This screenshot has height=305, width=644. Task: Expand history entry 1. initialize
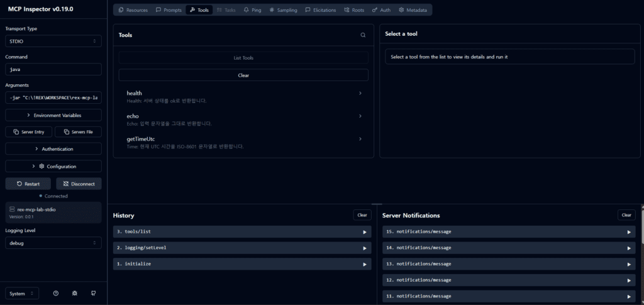tap(242, 264)
